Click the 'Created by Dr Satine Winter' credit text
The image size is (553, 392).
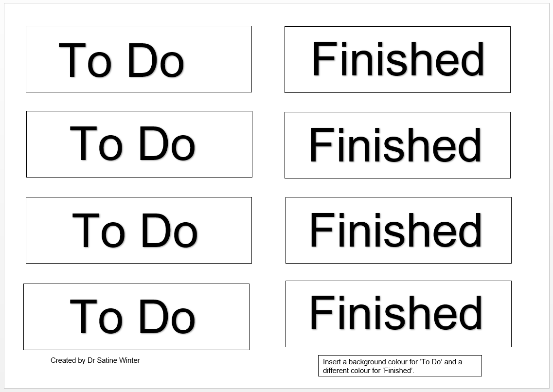(95, 360)
